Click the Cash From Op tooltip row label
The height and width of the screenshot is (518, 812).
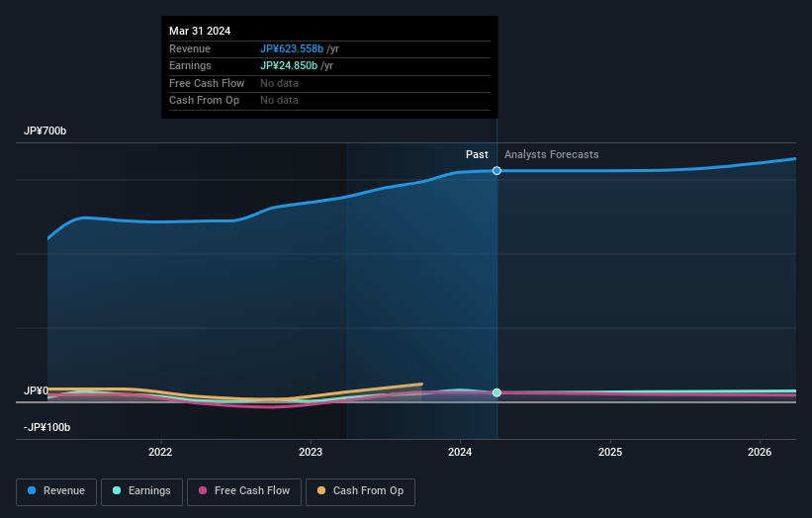click(x=204, y=101)
